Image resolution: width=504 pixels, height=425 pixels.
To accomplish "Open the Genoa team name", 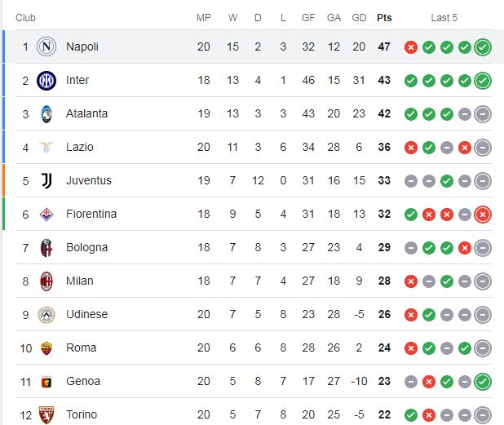I will point(83,381).
